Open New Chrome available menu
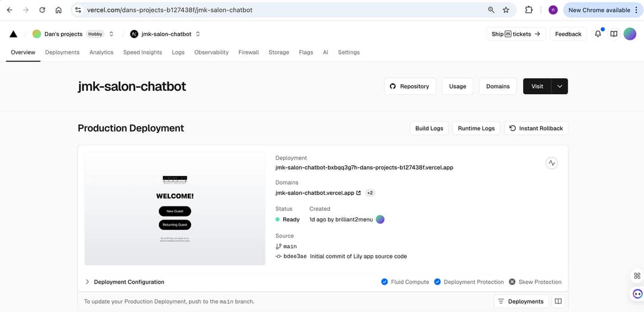The height and width of the screenshot is (312, 644). [x=603, y=10]
